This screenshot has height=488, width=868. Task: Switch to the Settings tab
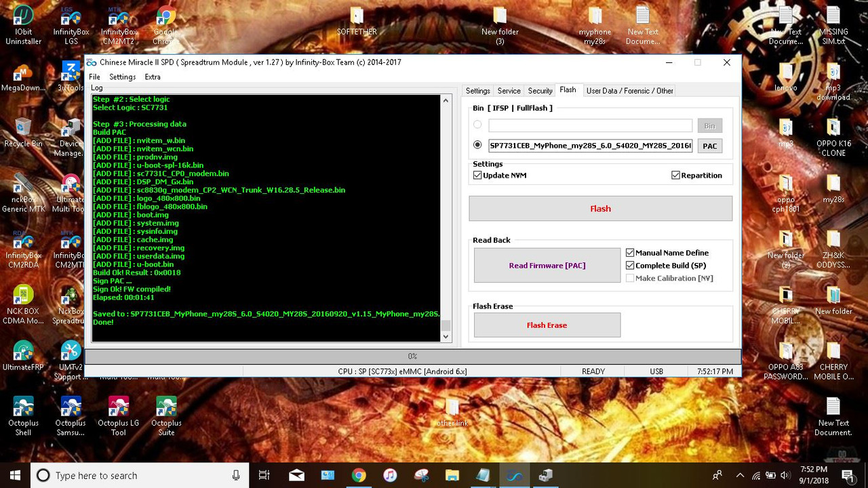point(477,90)
